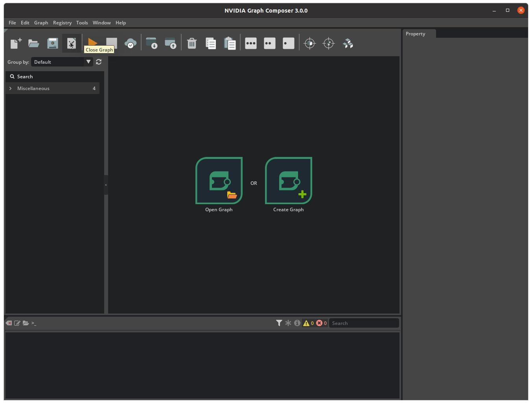The height and width of the screenshot is (404, 532).
Task: Select the three-dots view icon
Action: (x=251, y=43)
